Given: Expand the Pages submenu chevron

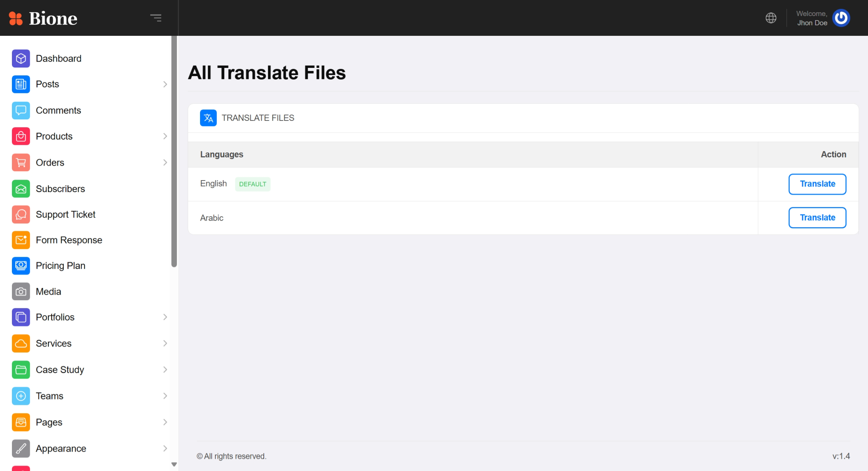Looking at the screenshot, I should click(x=165, y=422).
